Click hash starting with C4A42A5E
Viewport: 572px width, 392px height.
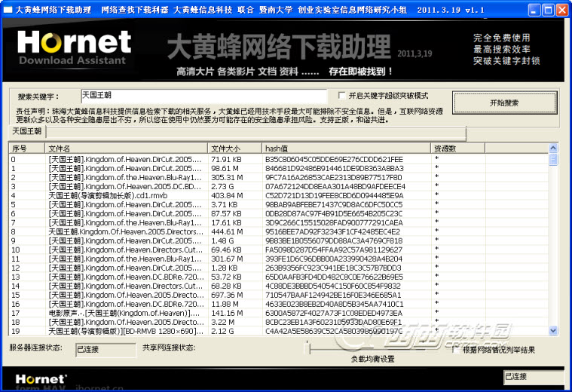click(334, 331)
